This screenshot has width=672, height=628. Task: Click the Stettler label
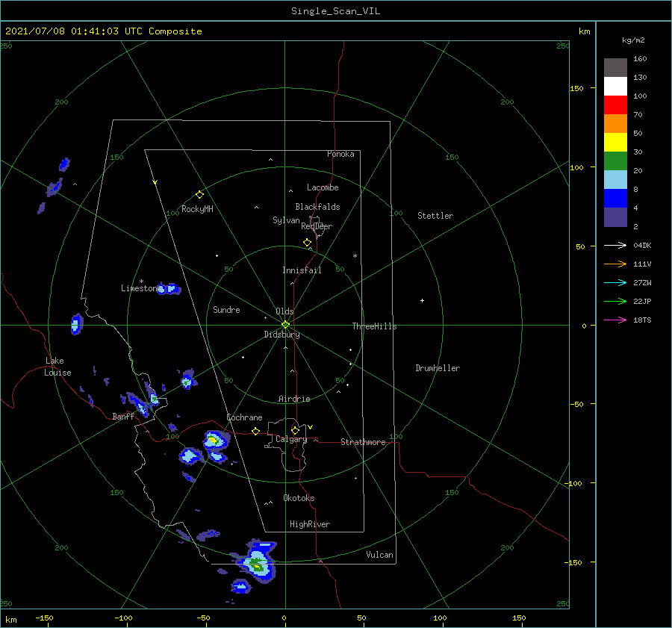pos(435,216)
